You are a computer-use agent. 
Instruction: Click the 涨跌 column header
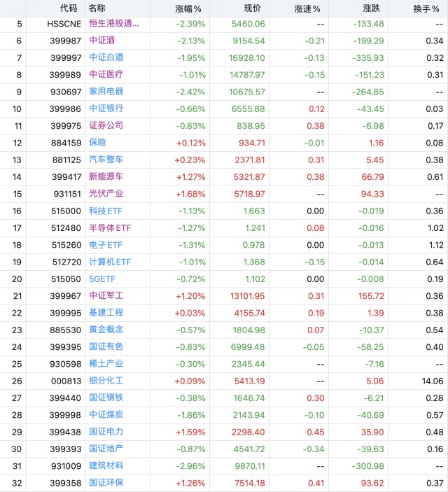point(372,8)
